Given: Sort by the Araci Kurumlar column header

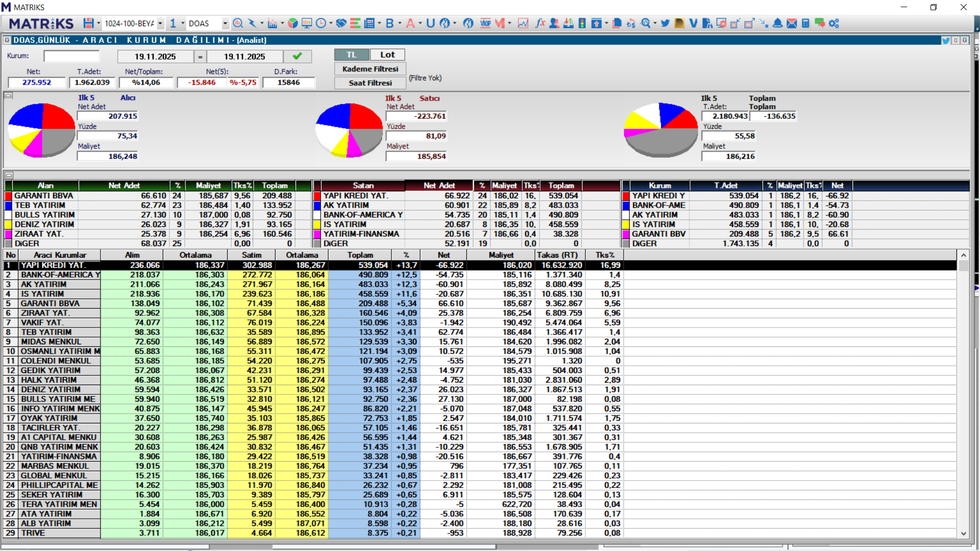Looking at the screenshot, I should (x=60, y=255).
